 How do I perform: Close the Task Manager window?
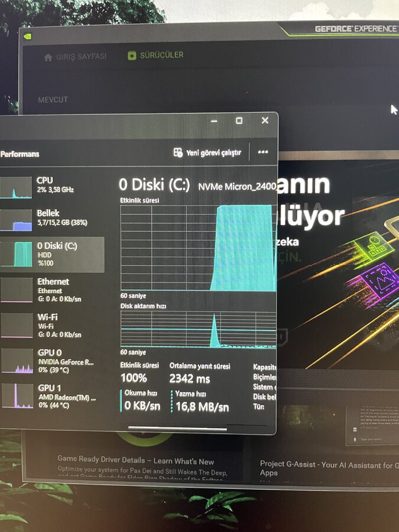click(x=265, y=120)
